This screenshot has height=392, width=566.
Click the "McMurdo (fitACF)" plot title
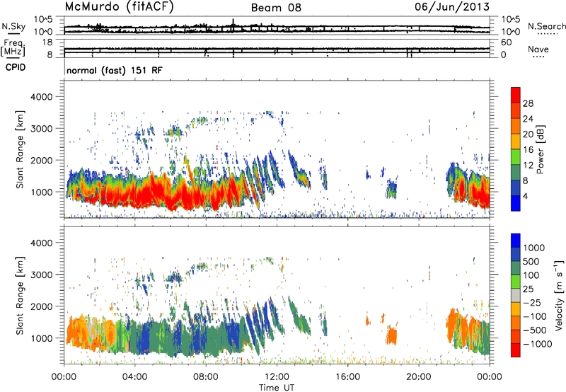tap(119, 7)
